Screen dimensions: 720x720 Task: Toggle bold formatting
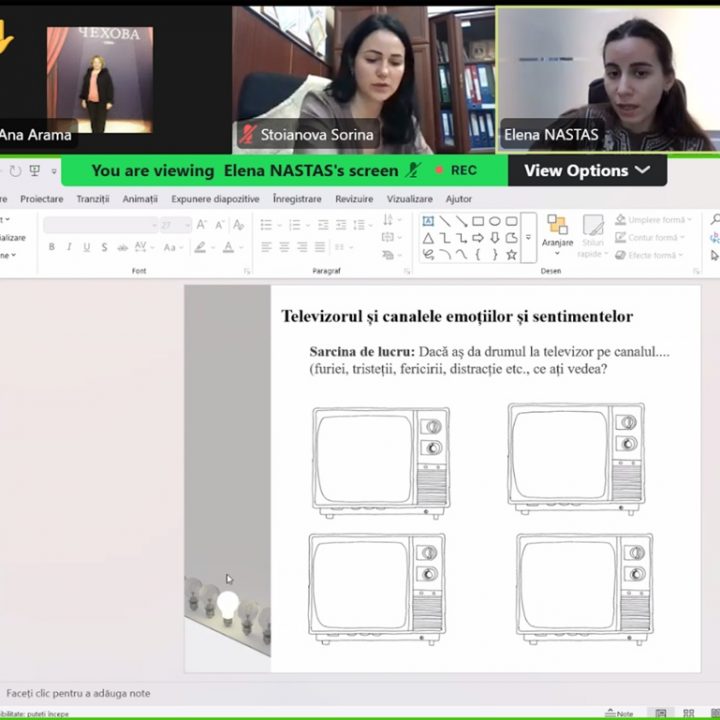[x=52, y=247]
